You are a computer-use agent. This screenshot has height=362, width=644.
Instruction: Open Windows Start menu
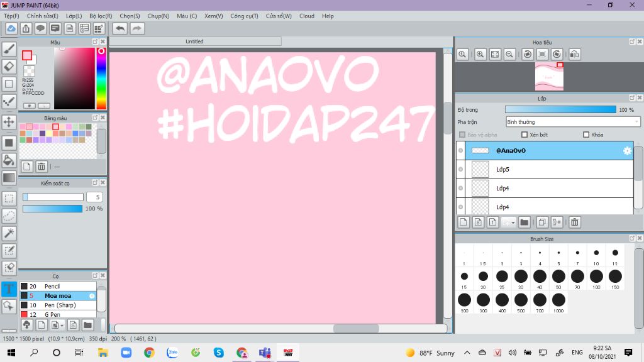11,353
